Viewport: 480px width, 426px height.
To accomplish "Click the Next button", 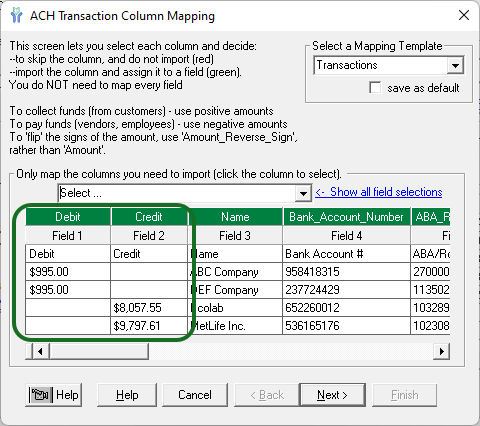I will [x=332, y=395].
